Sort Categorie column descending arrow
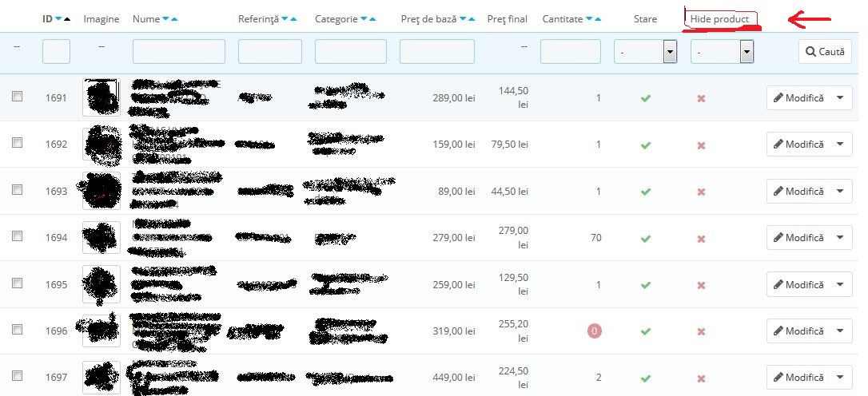The image size is (868, 396). pyautogui.click(x=364, y=19)
